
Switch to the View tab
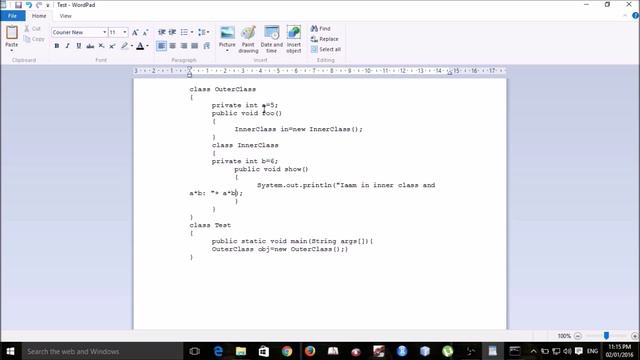pos(65,16)
